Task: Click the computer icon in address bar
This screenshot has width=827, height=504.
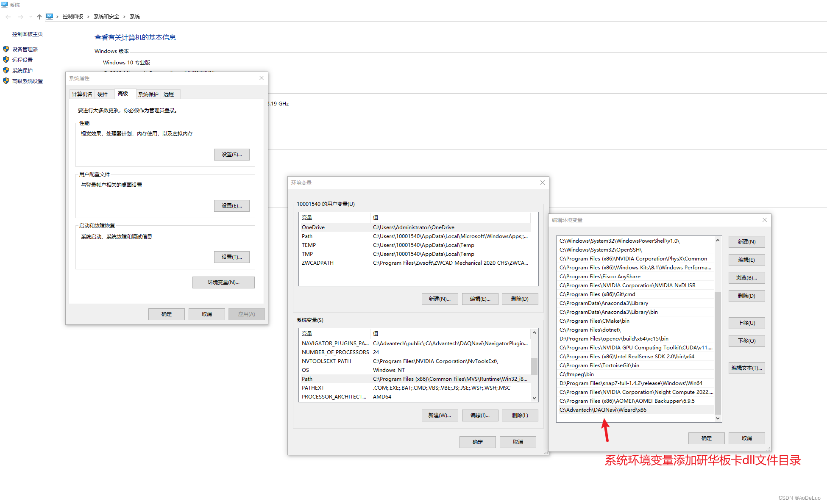Action: pos(50,17)
